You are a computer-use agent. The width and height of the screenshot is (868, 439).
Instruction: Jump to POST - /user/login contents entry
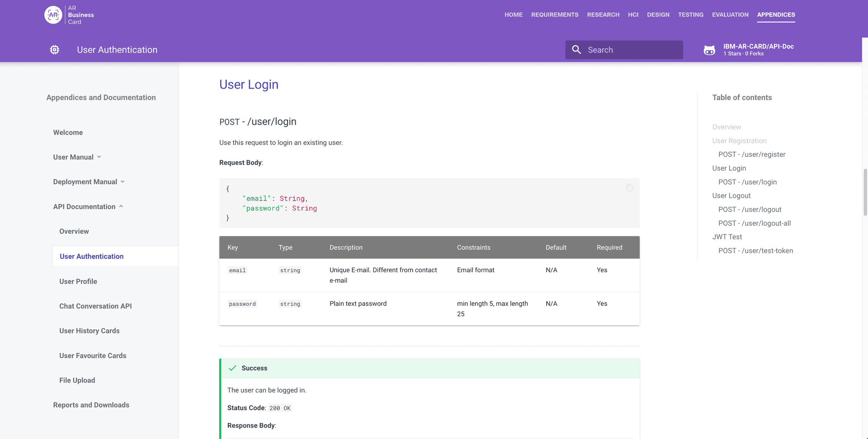(x=747, y=182)
